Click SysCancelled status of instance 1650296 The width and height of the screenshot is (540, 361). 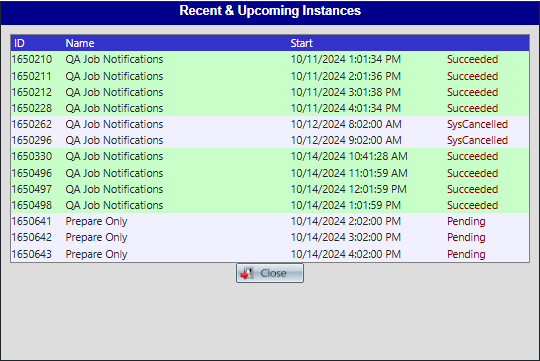click(x=477, y=140)
